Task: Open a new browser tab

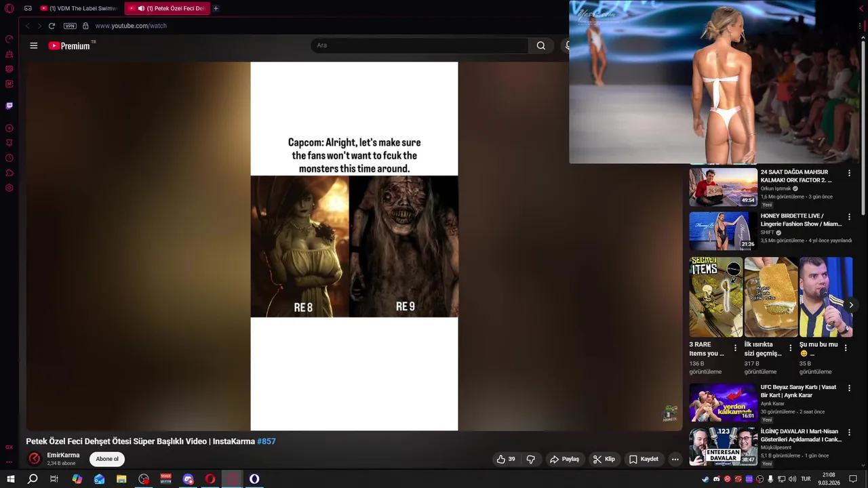Action: tap(216, 8)
